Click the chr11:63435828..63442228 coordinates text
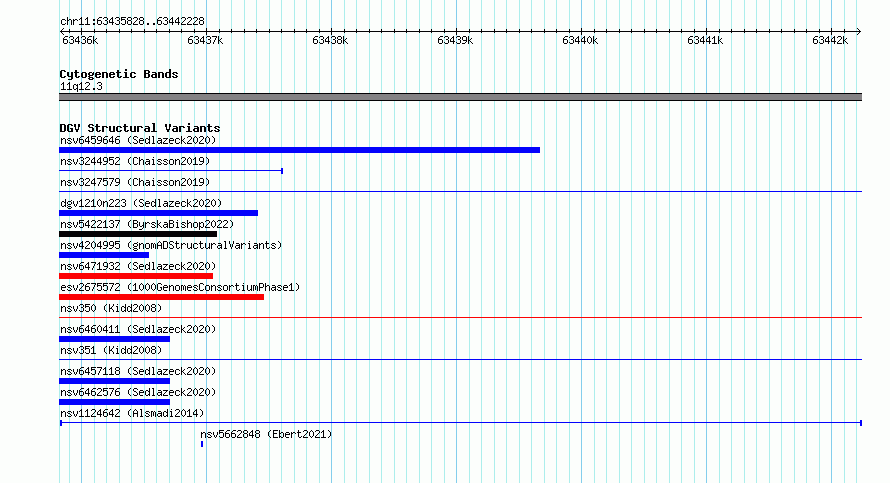890x483 pixels. [x=132, y=22]
